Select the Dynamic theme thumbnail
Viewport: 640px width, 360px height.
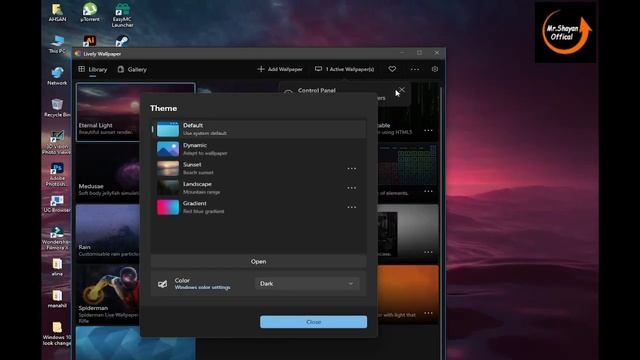click(168, 149)
